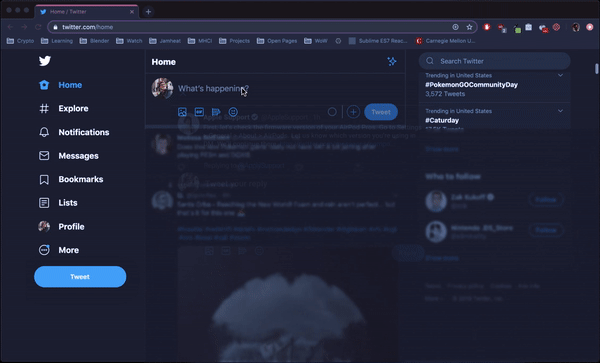The height and width of the screenshot is (363, 600).
Task: Open the emoji picker in composer
Action: [x=233, y=112]
